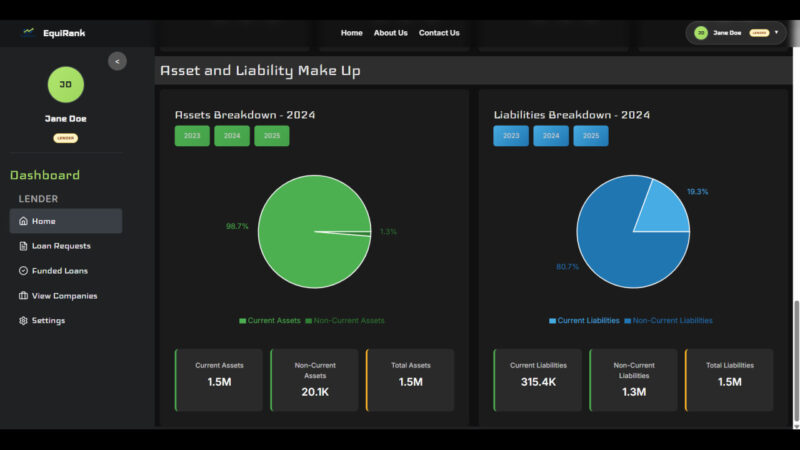This screenshot has width=800, height=450.
Task: Click the Settings gear icon
Action: point(23,321)
